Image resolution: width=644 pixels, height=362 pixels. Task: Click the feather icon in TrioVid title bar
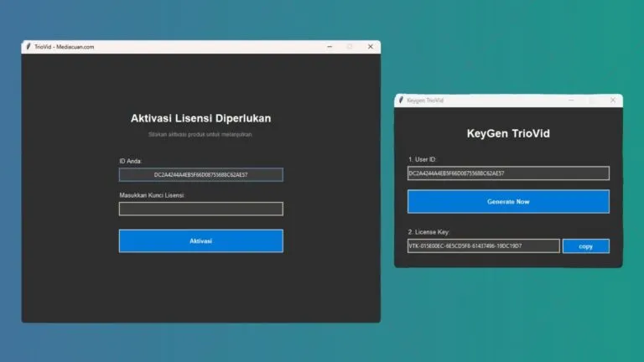point(28,47)
